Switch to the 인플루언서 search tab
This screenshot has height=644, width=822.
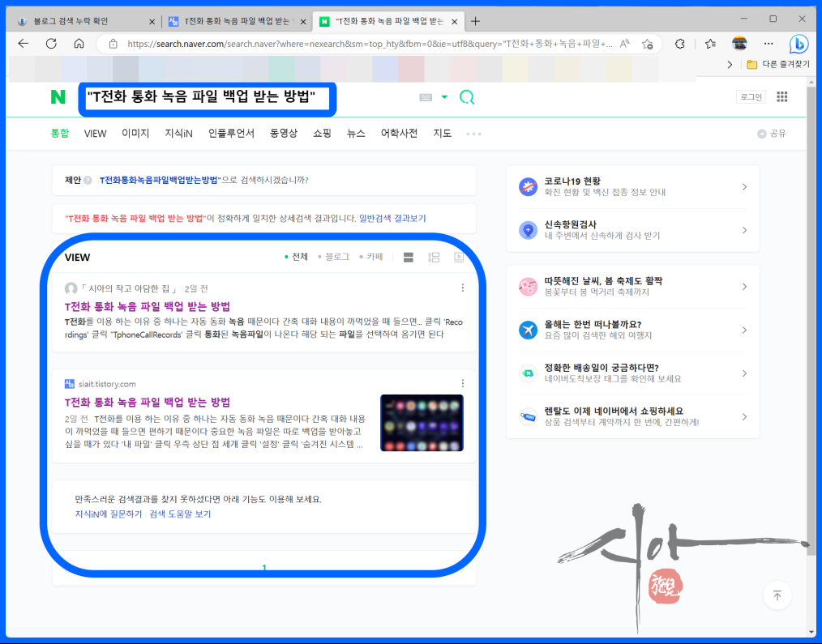pos(231,134)
